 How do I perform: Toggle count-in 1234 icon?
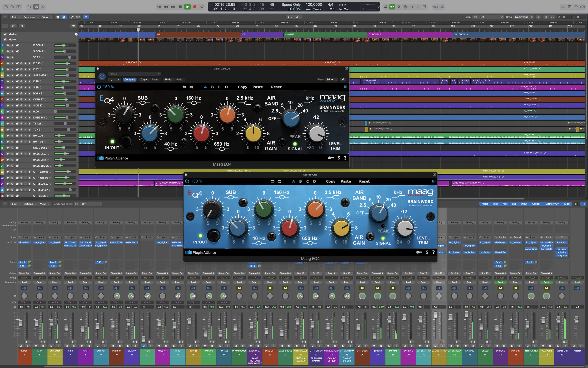pyautogui.click(x=436, y=7)
